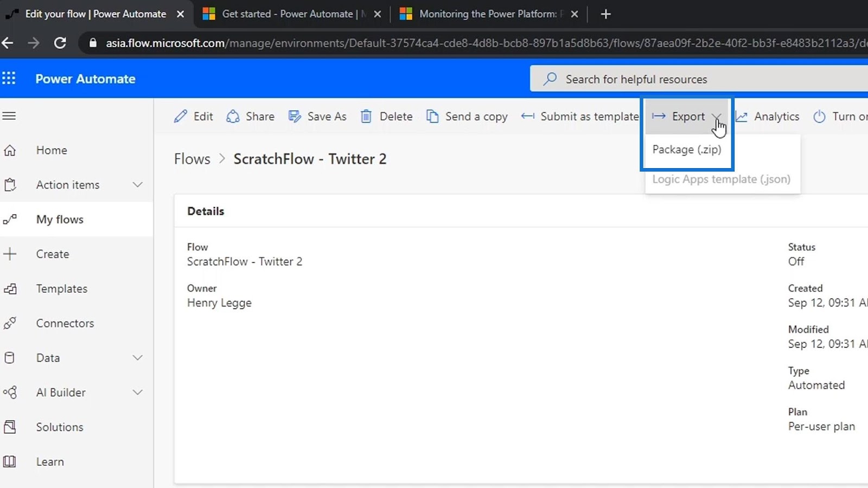Click the Save As icon
This screenshot has height=488, width=868.
coord(295,117)
